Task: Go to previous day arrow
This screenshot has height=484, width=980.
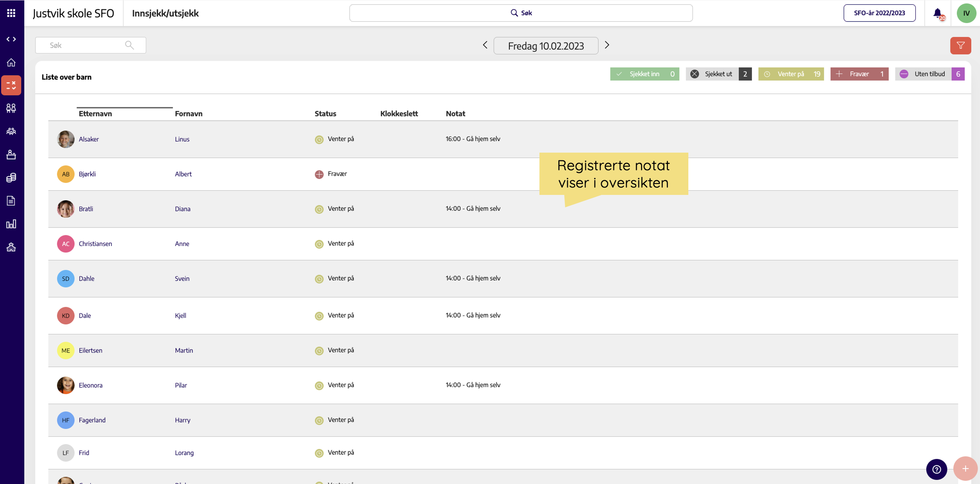Action: pyautogui.click(x=485, y=45)
